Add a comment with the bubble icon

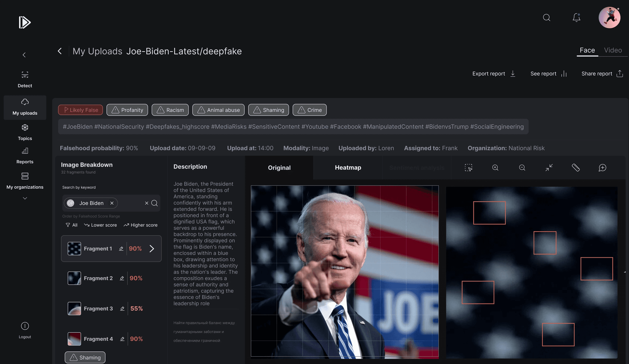pyautogui.click(x=602, y=168)
